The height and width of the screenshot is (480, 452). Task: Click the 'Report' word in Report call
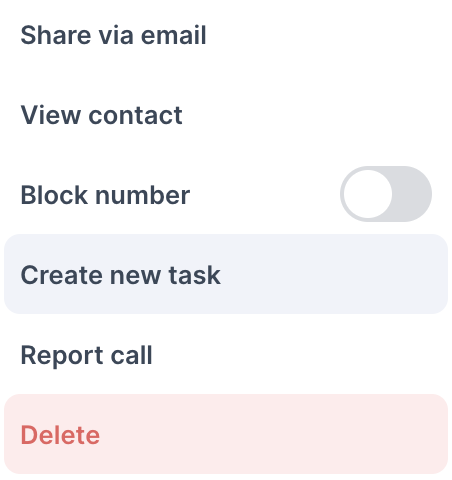(62, 356)
